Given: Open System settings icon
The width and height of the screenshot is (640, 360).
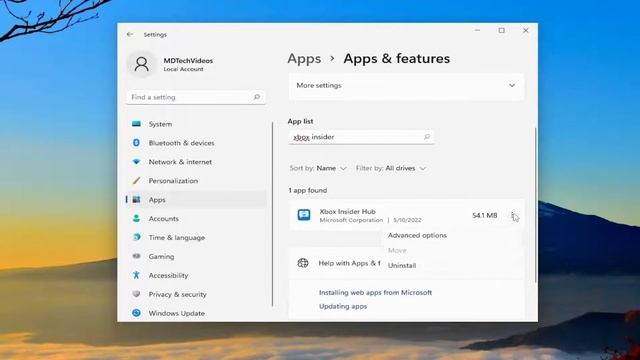Looking at the screenshot, I should [x=136, y=124].
